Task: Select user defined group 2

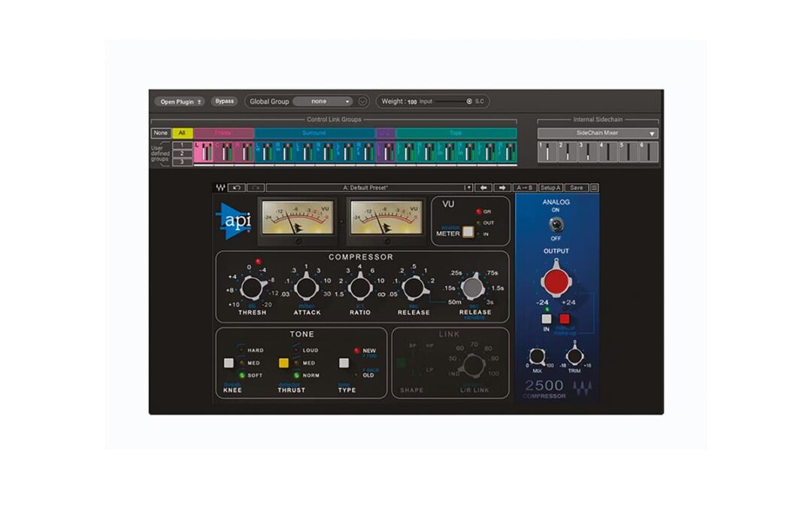Action: [182, 154]
